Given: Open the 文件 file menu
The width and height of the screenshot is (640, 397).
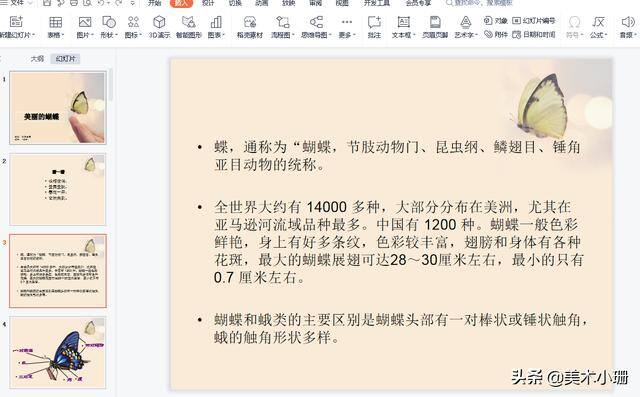Looking at the screenshot, I should tap(16, 3).
